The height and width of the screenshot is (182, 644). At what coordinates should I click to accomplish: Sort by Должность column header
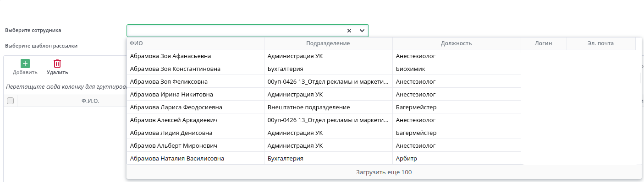click(457, 43)
